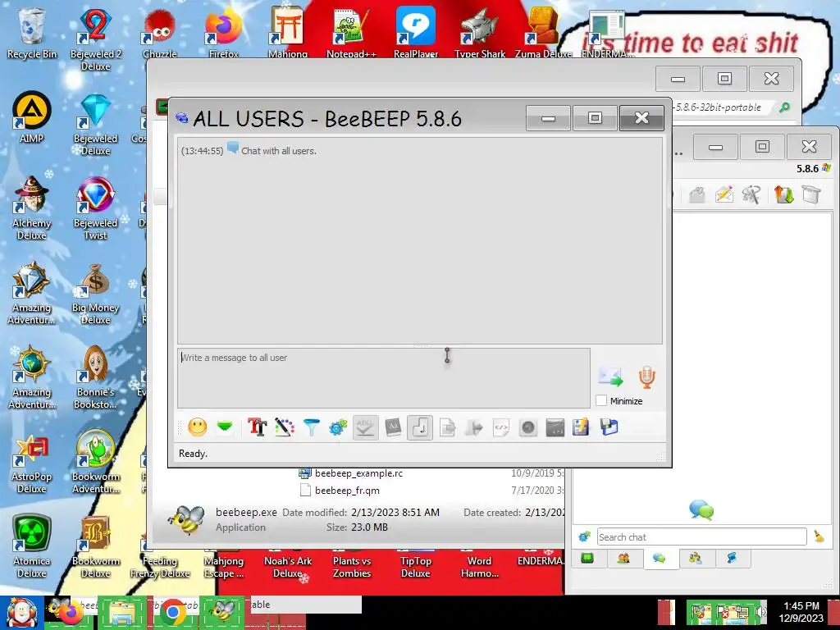
Task: Click the gray round record icon
Action: point(528,427)
